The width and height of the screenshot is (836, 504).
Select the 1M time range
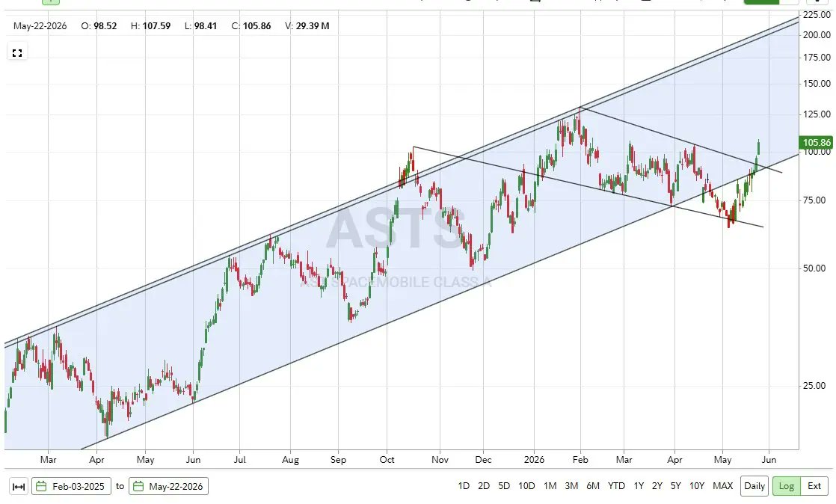[x=550, y=486]
